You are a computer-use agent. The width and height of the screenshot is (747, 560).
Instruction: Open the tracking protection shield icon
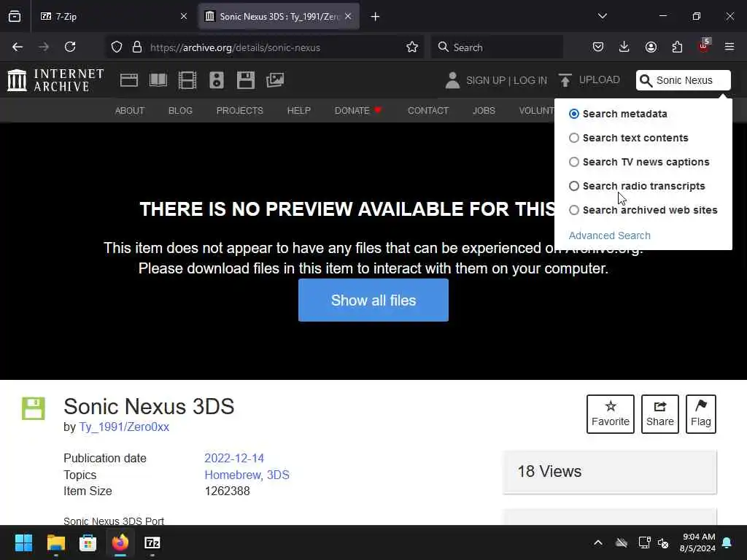[117, 47]
